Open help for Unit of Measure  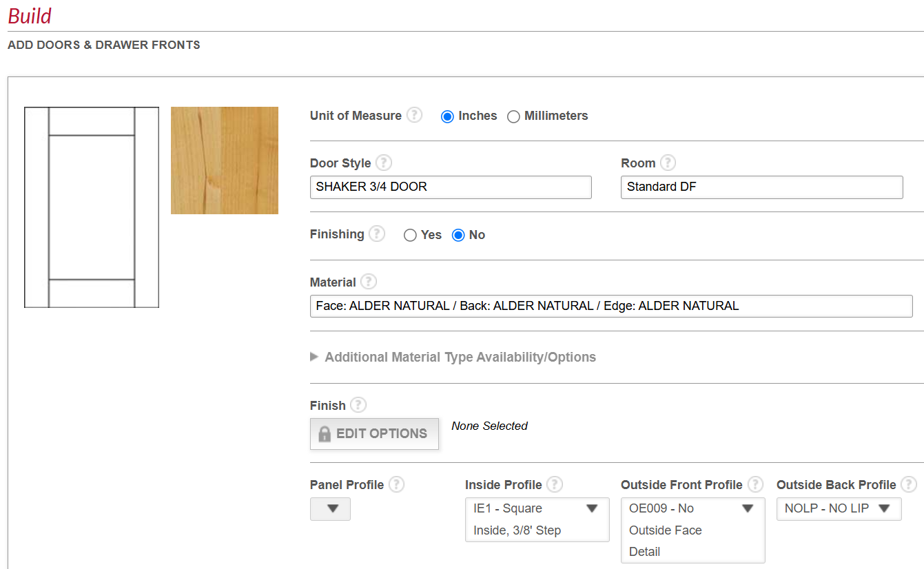coord(414,115)
